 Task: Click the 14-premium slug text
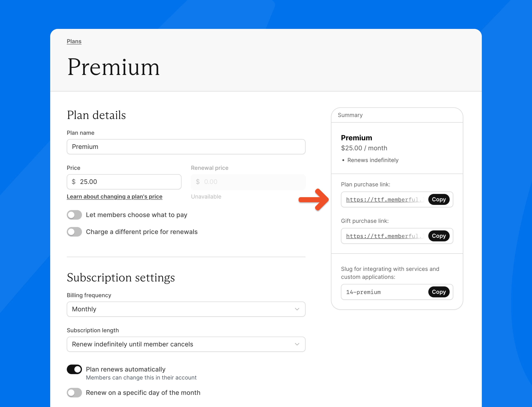363,292
